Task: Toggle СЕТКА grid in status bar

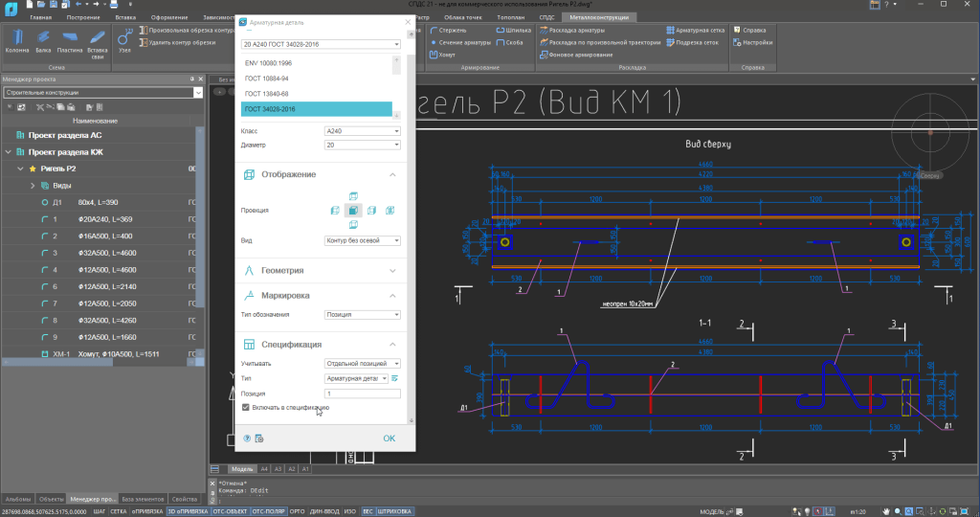Action: coord(119,512)
